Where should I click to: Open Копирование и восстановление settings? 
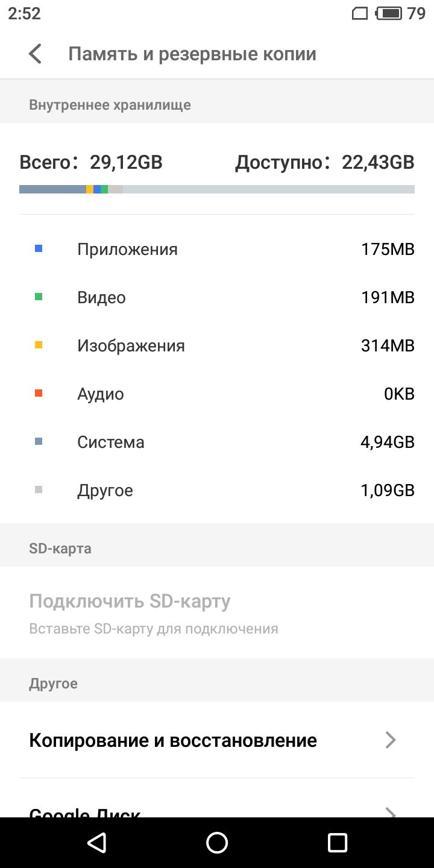173,740
